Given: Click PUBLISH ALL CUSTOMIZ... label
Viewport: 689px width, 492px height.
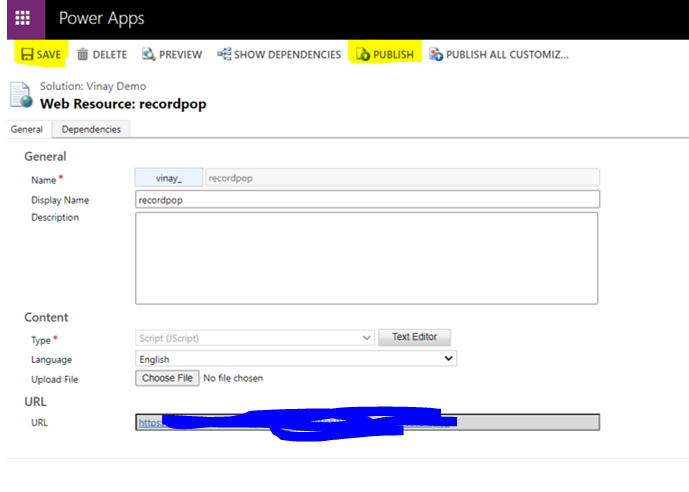Looking at the screenshot, I should (508, 55).
